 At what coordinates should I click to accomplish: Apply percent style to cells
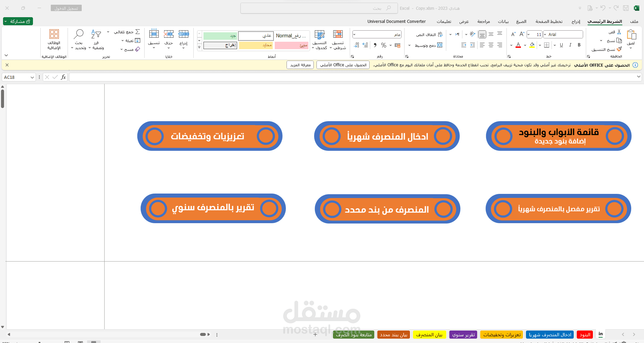point(383,45)
